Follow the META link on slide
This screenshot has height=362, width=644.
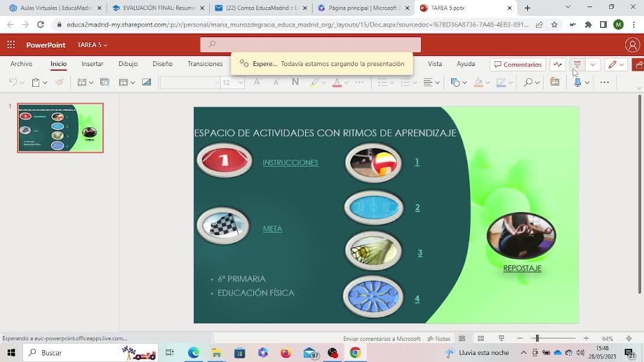[x=272, y=229]
